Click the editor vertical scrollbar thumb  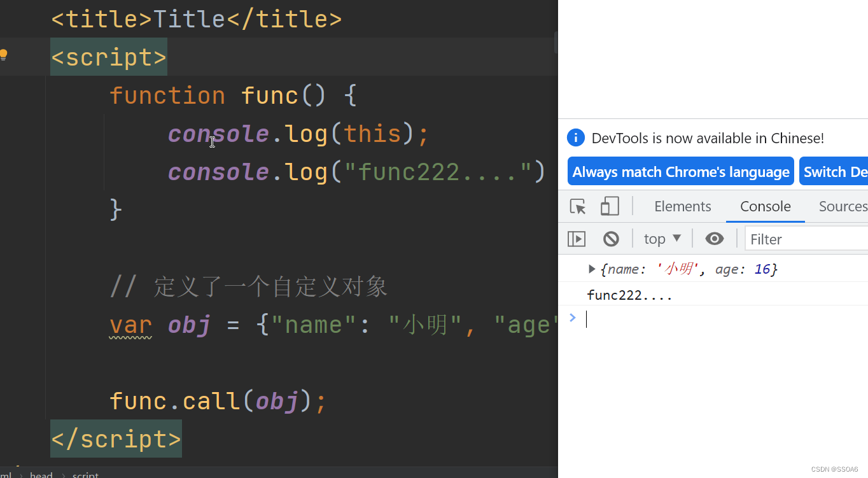pos(556,43)
